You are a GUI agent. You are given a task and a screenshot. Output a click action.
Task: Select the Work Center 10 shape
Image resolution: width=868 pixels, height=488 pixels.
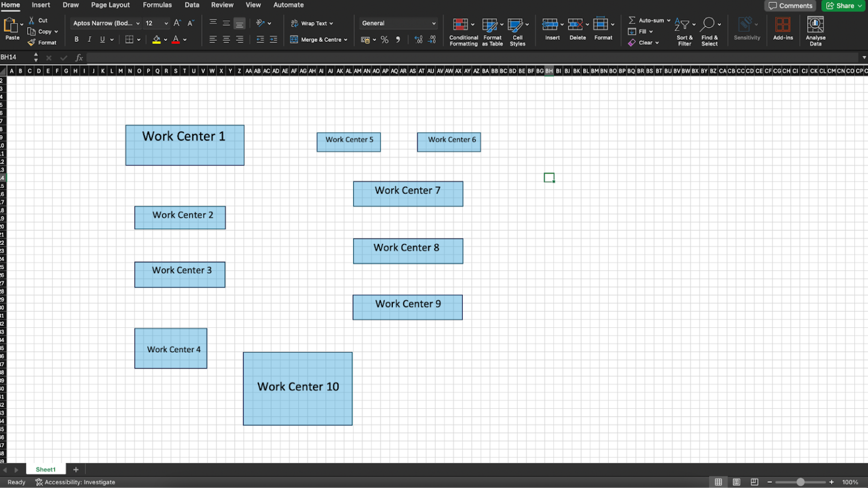[298, 388]
